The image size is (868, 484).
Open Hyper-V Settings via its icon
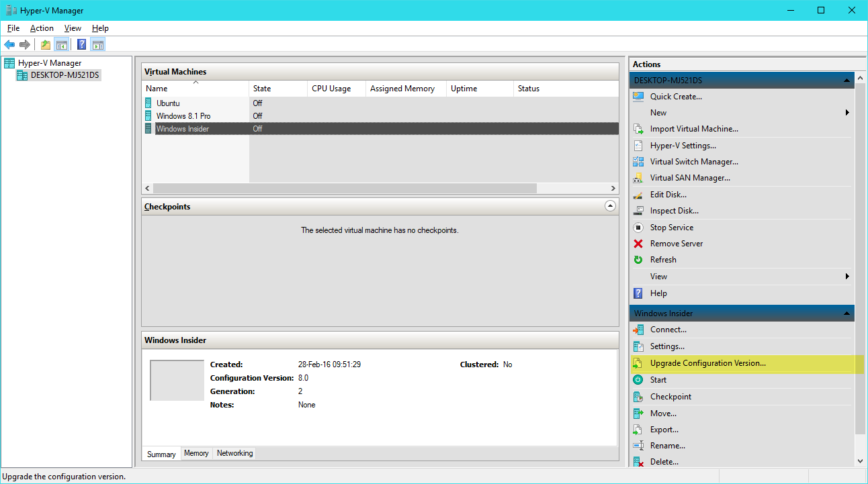(638, 146)
